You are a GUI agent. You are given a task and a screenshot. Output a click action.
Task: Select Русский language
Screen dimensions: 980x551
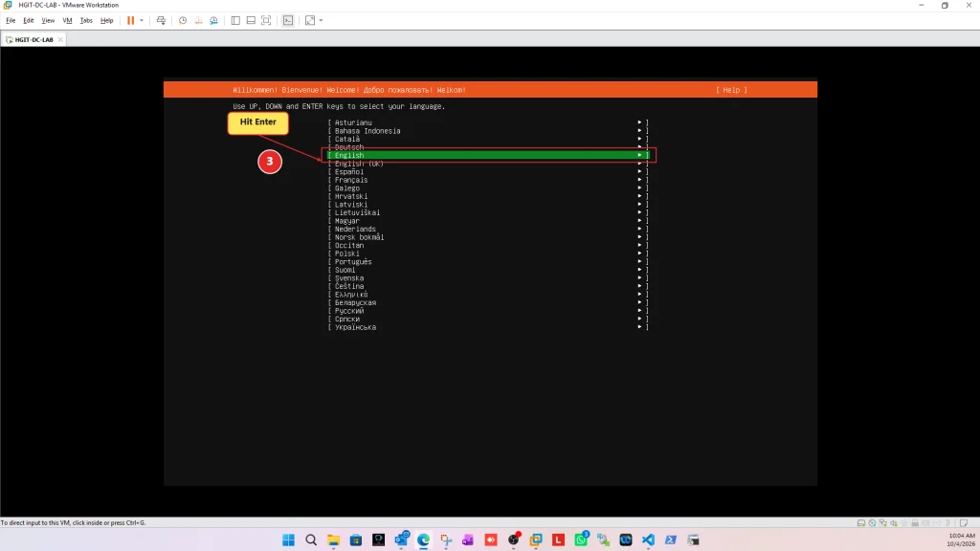tap(488, 311)
